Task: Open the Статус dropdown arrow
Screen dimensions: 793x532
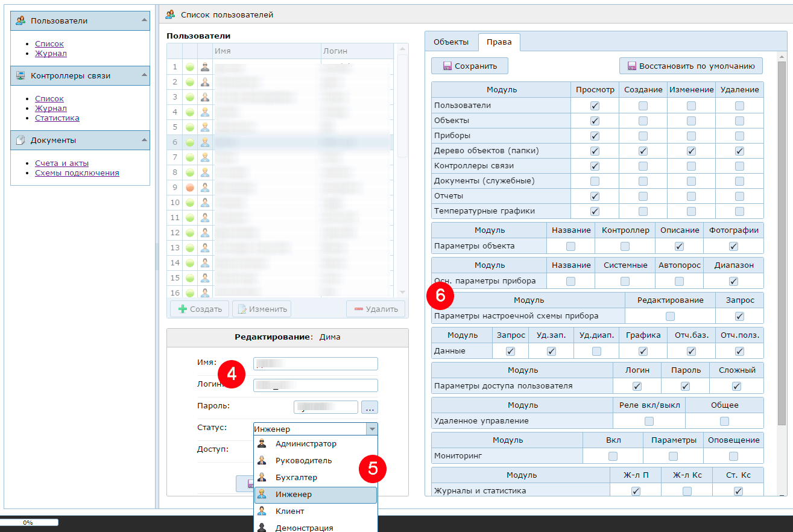Action: coord(372,429)
